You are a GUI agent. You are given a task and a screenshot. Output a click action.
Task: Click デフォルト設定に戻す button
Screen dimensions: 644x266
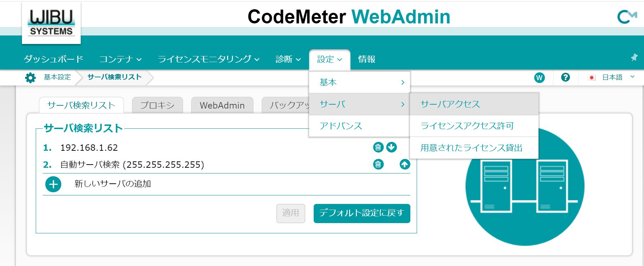[x=362, y=213]
